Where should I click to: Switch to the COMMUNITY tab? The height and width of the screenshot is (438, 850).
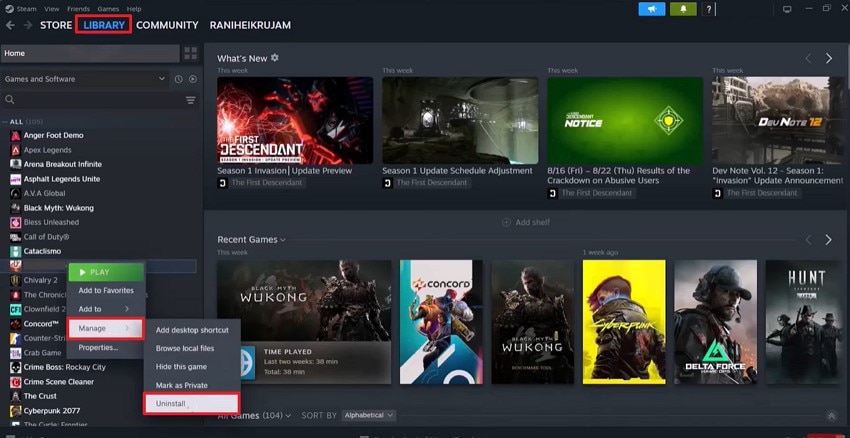click(167, 25)
